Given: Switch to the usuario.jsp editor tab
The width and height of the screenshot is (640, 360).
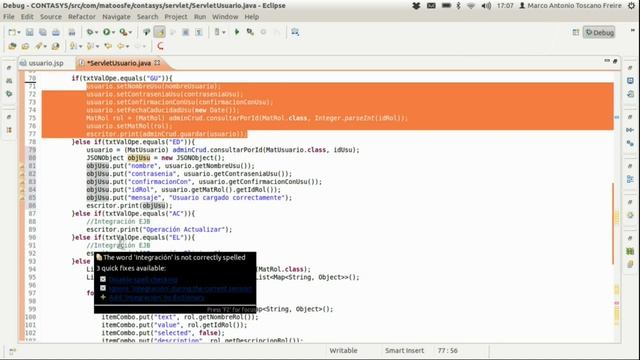Looking at the screenshot, I should click(x=42, y=63).
